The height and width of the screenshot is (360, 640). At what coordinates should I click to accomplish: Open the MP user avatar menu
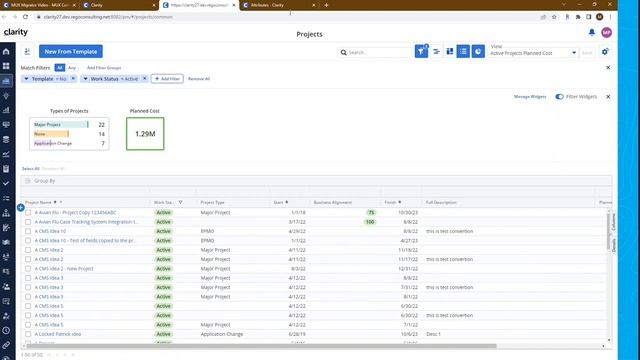click(x=607, y=32)
